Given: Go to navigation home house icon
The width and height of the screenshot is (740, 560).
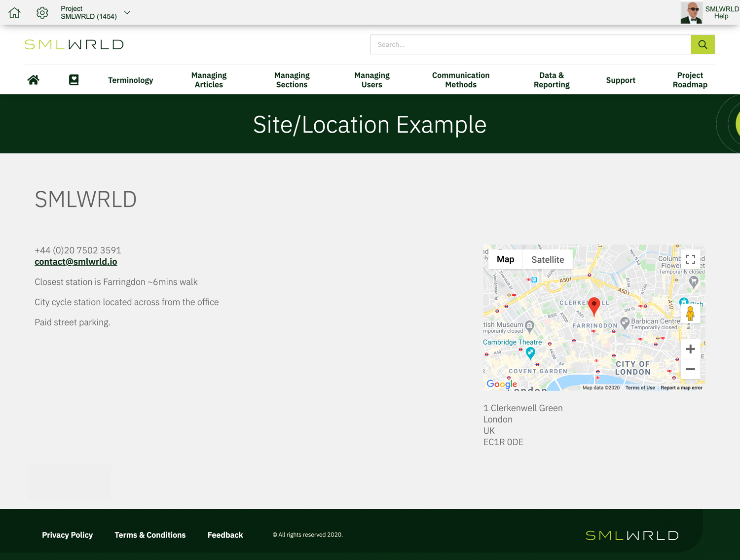Looking at the screenshot, I should 33,80.
